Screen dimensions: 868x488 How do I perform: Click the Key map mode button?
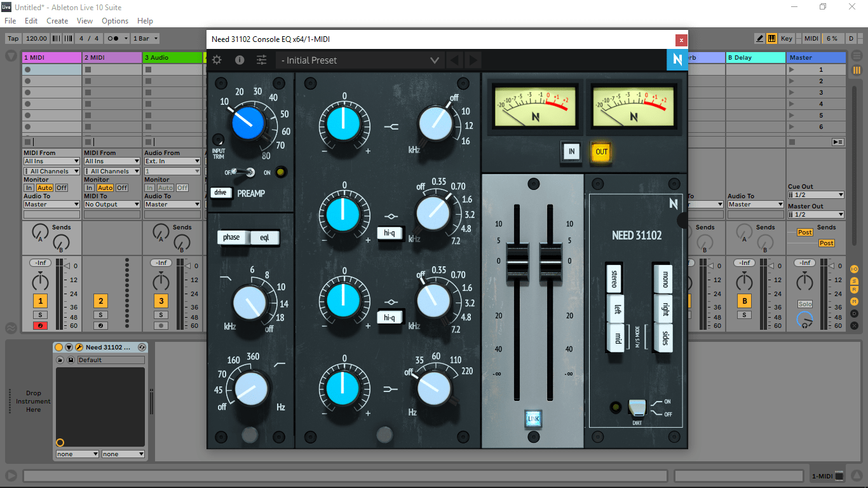point(787,38)
